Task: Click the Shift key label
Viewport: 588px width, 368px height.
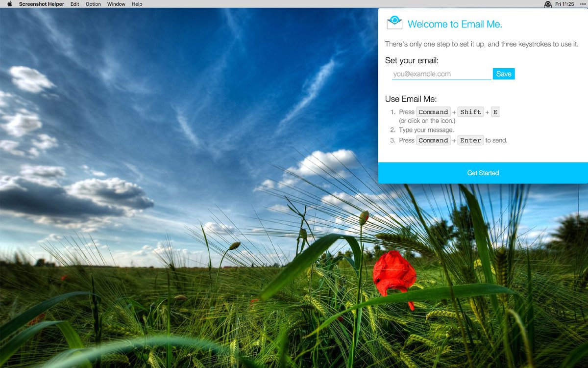Action: [x=470, y=112]
